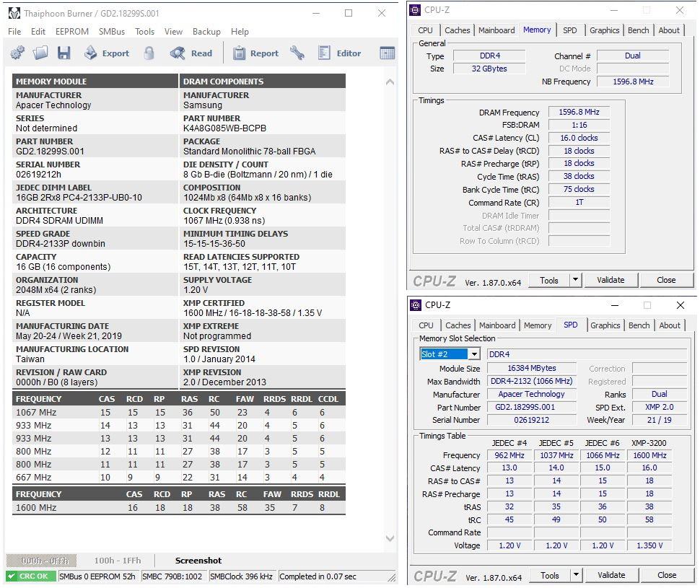700x588 pixels.
Task: Click the Read SPD toolbar button
Action: (x=191, y=53)
